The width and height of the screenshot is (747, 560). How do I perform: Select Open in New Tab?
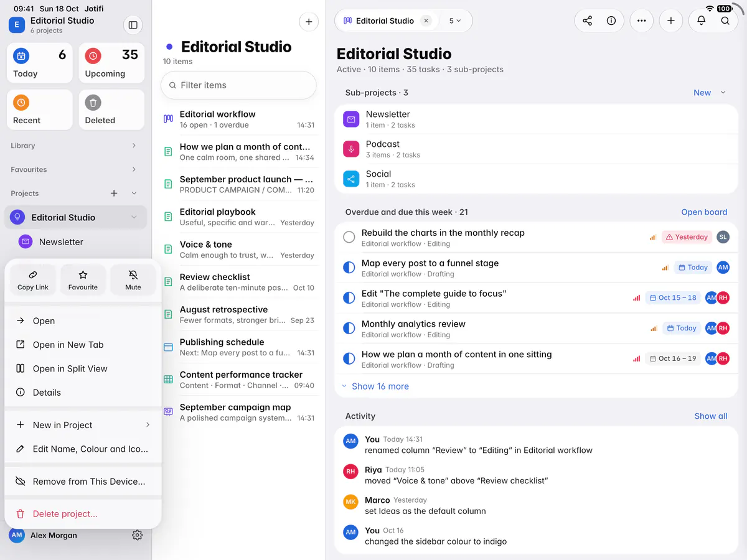pyautogui.click(x=83, y=345)
